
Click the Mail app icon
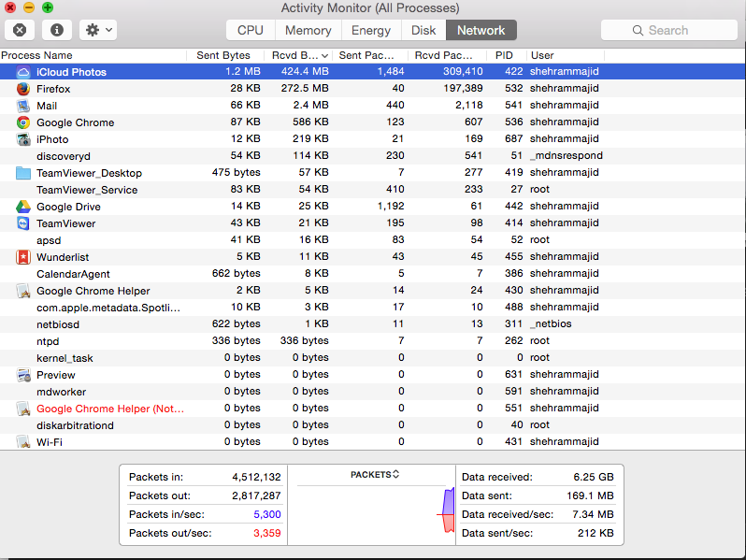(23, 105)
